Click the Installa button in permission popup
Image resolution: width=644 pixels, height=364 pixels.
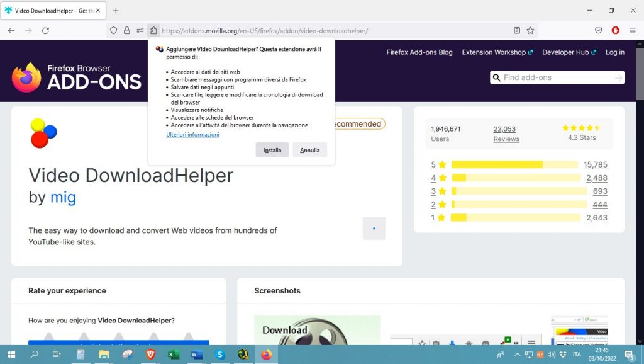(x=272, y=151)
